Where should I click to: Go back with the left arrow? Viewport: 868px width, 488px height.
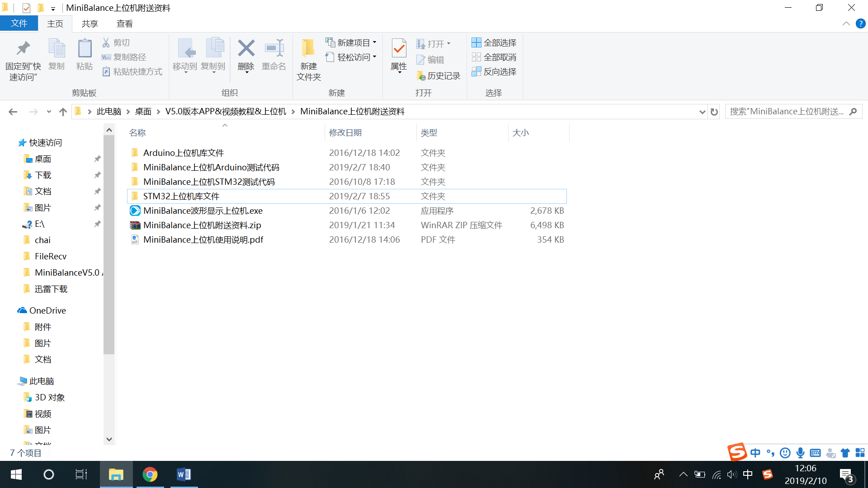pyautogui.click(x=13, y=112)
